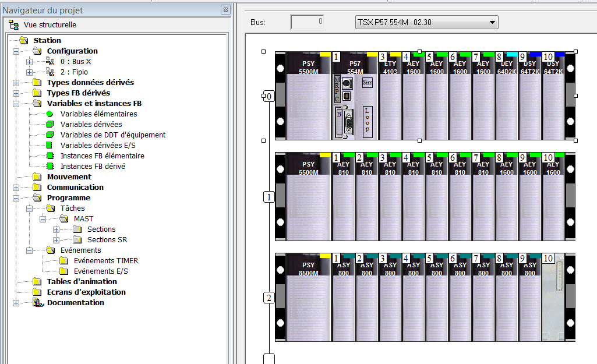Select the ETY 4103 module in rack 0

390,99
